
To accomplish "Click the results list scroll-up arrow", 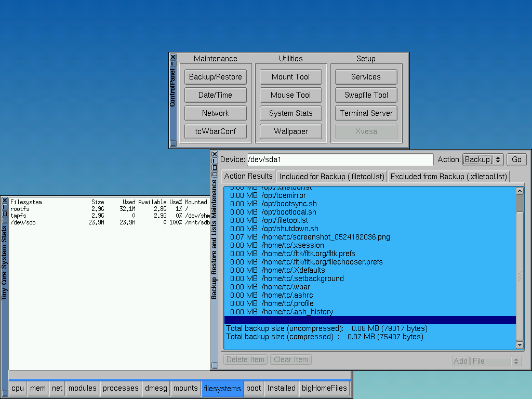I will (520, 191).
